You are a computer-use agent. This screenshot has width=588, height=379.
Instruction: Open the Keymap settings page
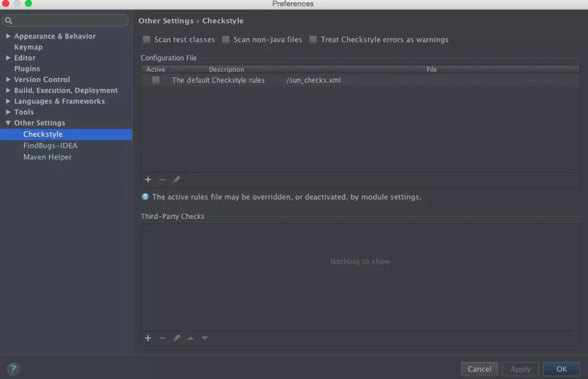click(x=28, y=47)
